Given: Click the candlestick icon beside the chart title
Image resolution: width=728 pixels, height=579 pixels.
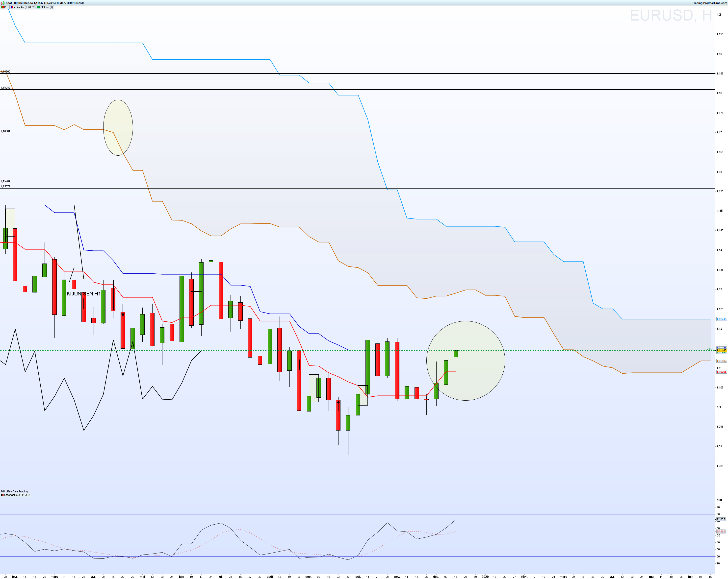Looking at the screenshot, I should pos(3,3).
